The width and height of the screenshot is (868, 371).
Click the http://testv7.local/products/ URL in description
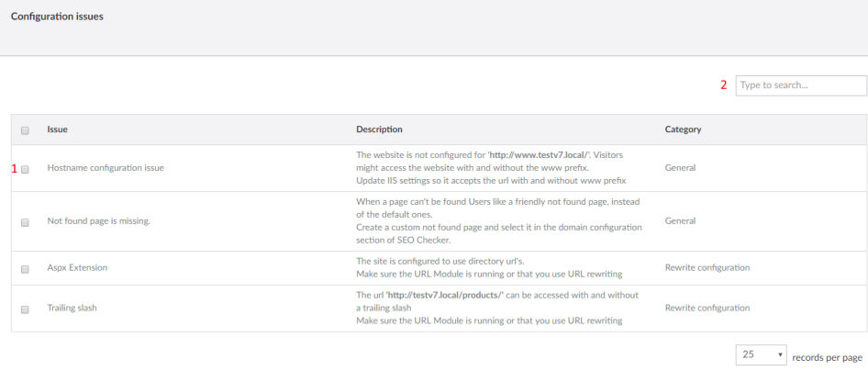[x=445, y=295]
